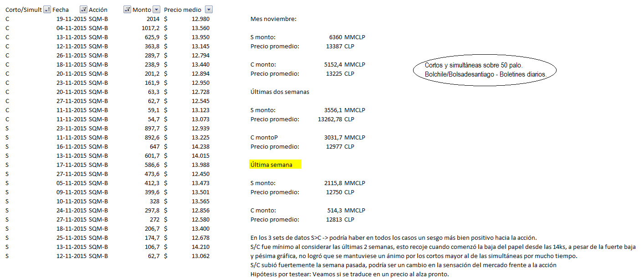Click the summary value 2115,8

click(x=332, y=183)
